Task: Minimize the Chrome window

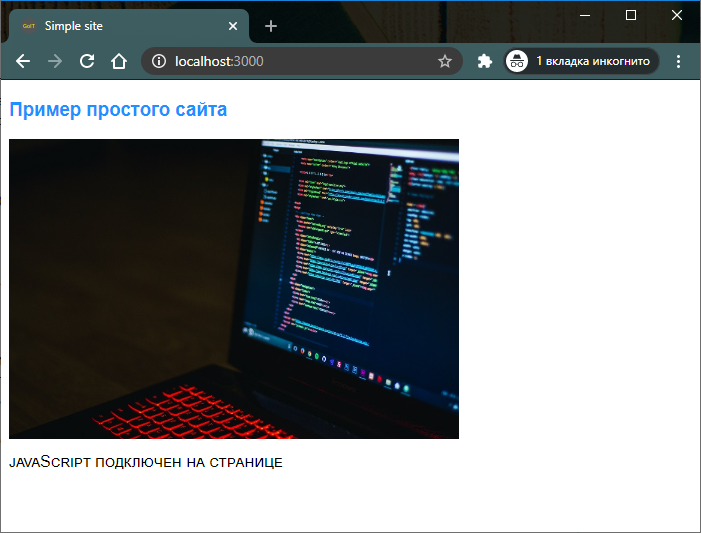Action: click(585, 15)
